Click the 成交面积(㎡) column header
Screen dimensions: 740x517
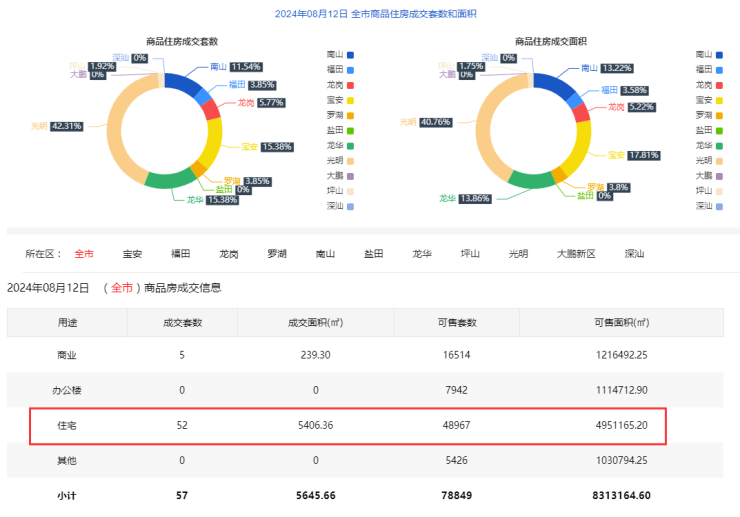click(315, 322)
